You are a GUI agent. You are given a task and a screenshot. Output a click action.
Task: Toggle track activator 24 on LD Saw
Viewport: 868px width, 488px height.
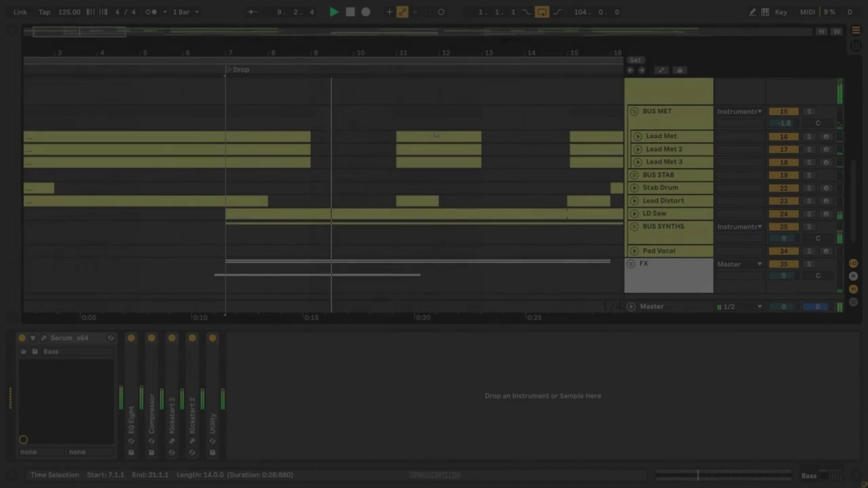783,214
